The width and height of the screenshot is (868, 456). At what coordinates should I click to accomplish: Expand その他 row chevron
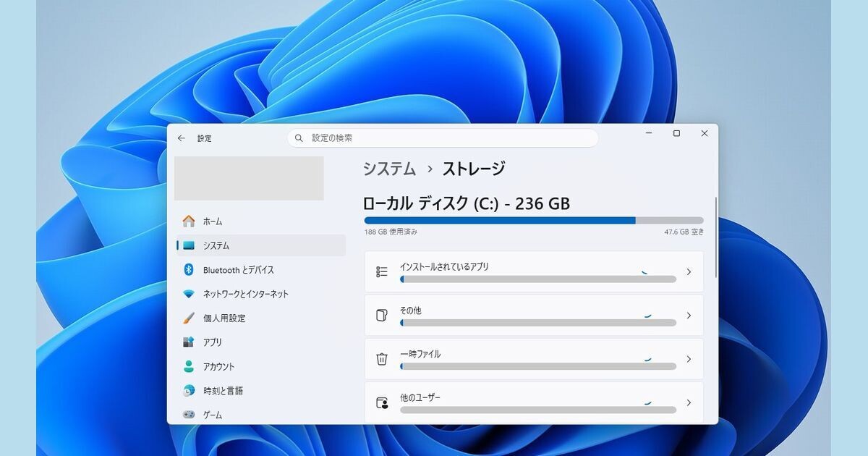point(689,316)
